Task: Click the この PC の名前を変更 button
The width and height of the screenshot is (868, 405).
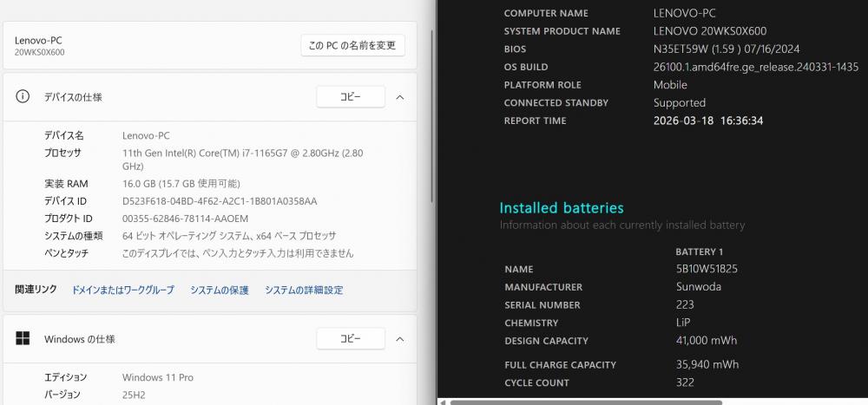Action: 352,45
